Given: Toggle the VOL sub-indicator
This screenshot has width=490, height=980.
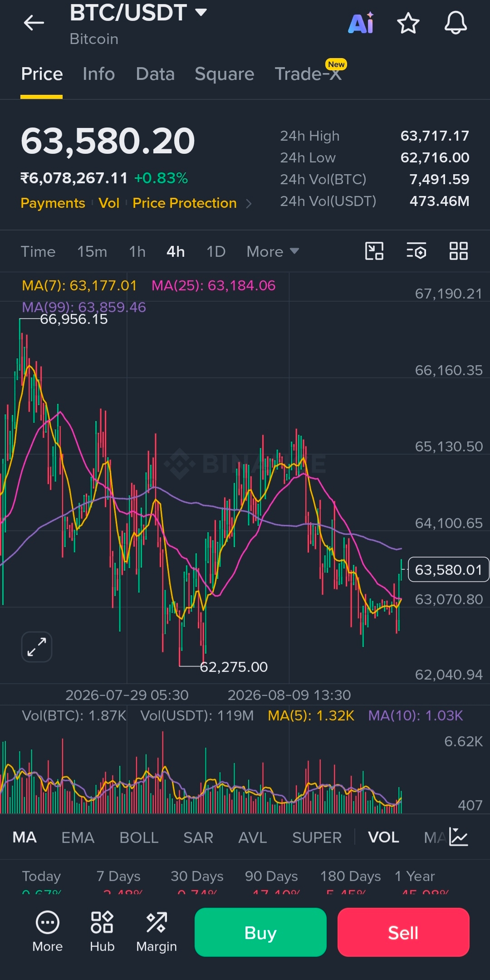Looking at the screenshot, I should tap(383, 837).
